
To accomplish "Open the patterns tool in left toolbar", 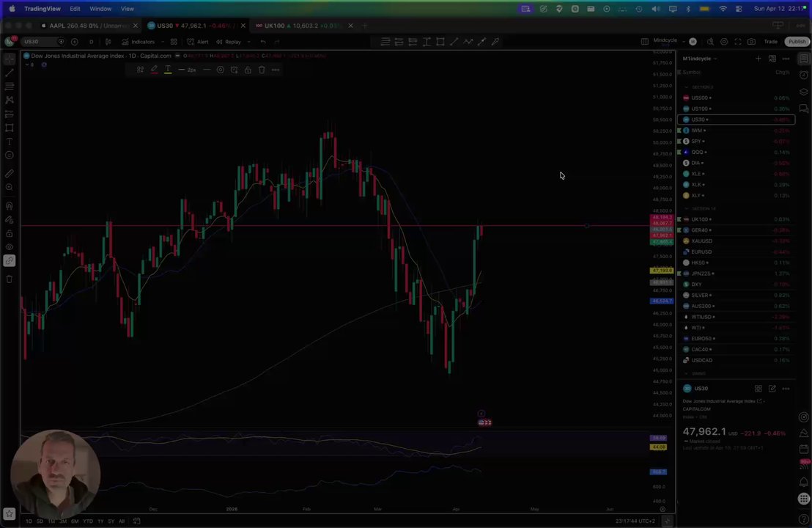I will [x=10, y=100].
